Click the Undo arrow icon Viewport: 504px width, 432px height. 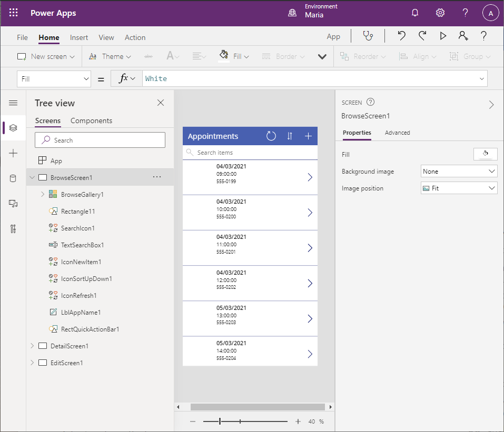(401, 36)
